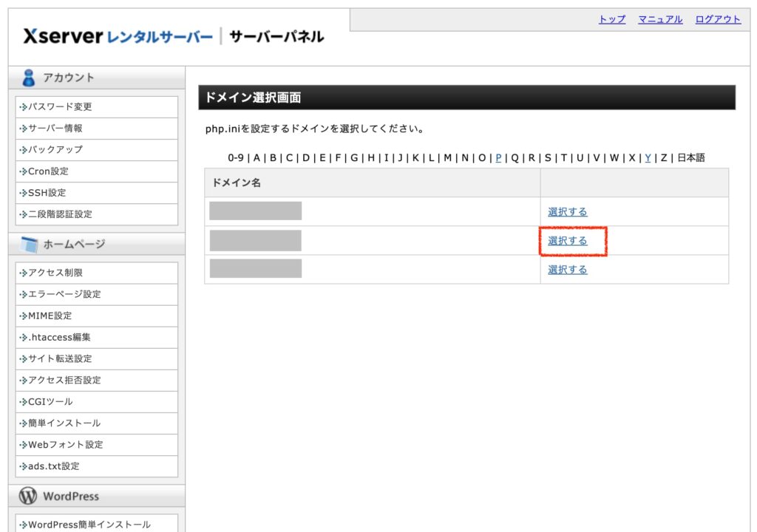Click 選択する for the third domain
757x532 pixels.
567,270
